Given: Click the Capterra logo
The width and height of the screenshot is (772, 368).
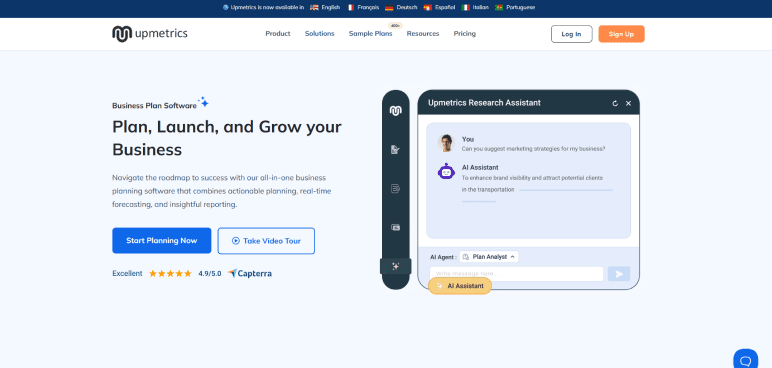Looking at the screenshot, I should pyautogui.click(x=250, y=273).
